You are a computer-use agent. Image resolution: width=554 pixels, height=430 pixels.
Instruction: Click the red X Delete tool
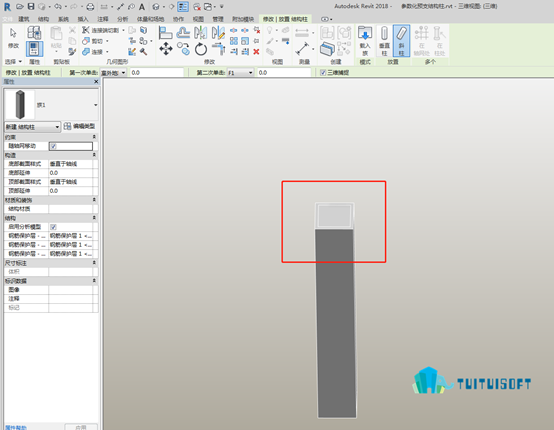(x=257, y=52)
